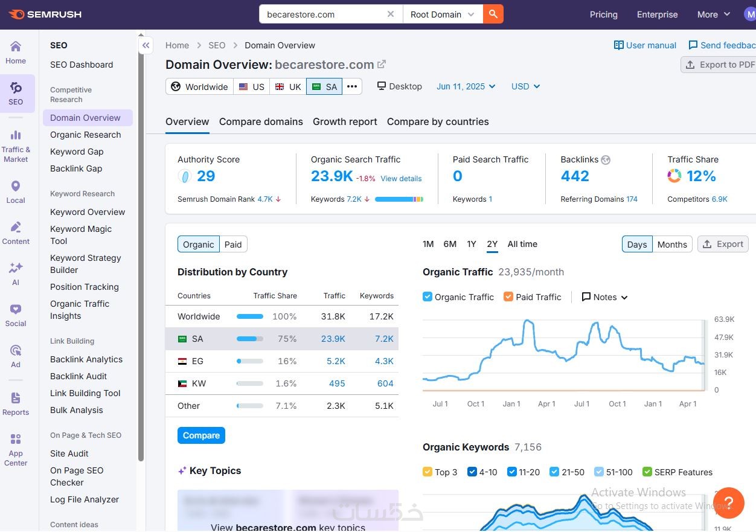The height and width of the screenshot is (532, 756).
Task: Expand the More menu in header
Action: click(713, 14)
